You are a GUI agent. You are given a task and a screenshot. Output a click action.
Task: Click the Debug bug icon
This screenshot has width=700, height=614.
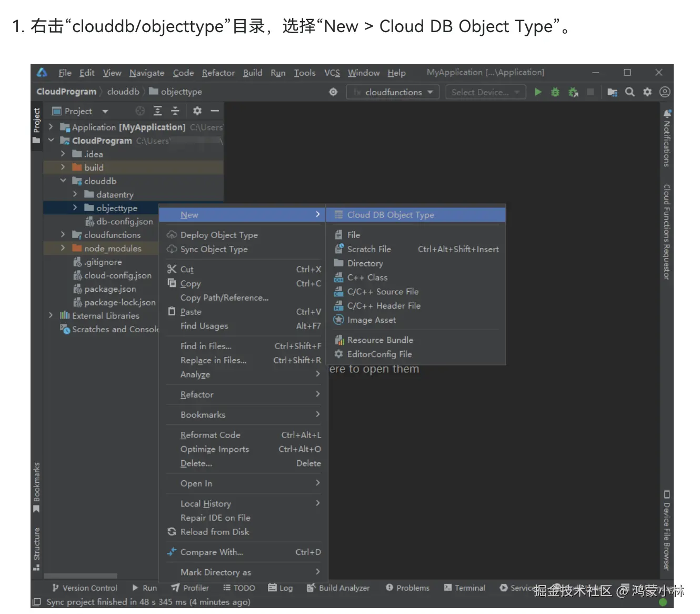pos(555,92)
